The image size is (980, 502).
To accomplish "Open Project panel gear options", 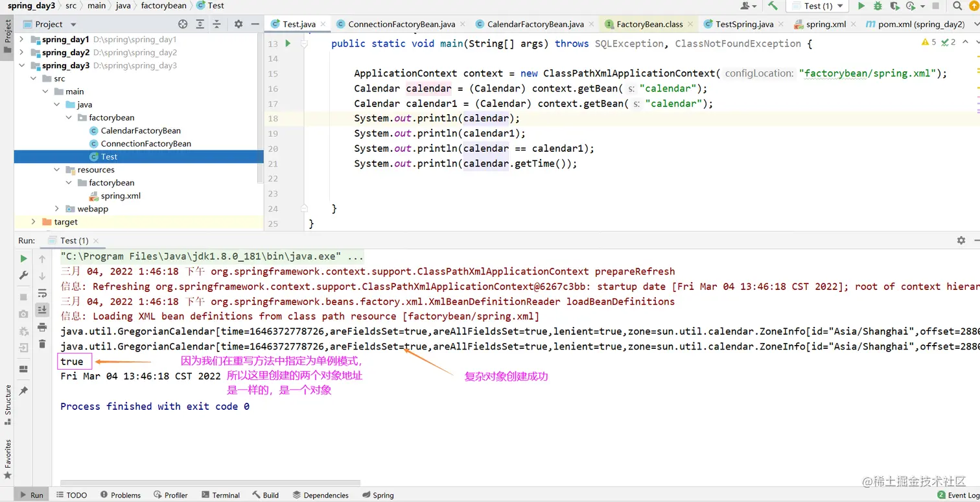I will [x=239, y=24].
